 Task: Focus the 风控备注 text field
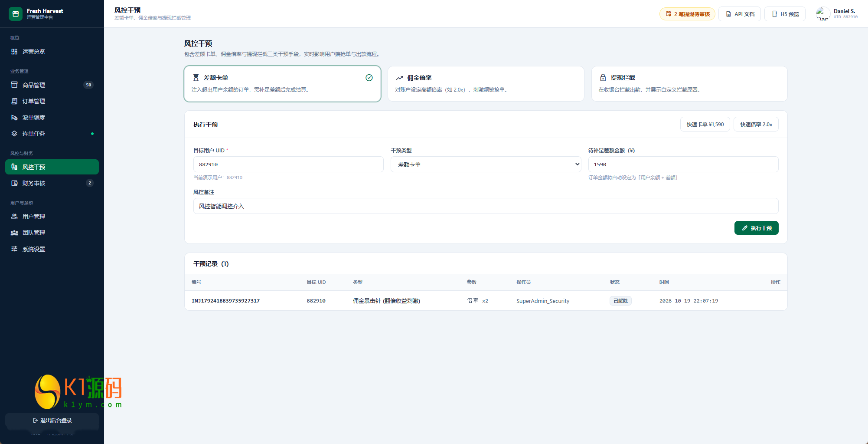pos(486,206)
